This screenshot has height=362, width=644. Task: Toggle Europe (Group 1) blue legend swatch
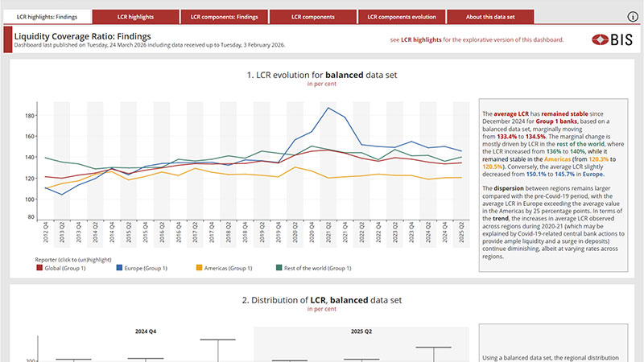[119, 268]
